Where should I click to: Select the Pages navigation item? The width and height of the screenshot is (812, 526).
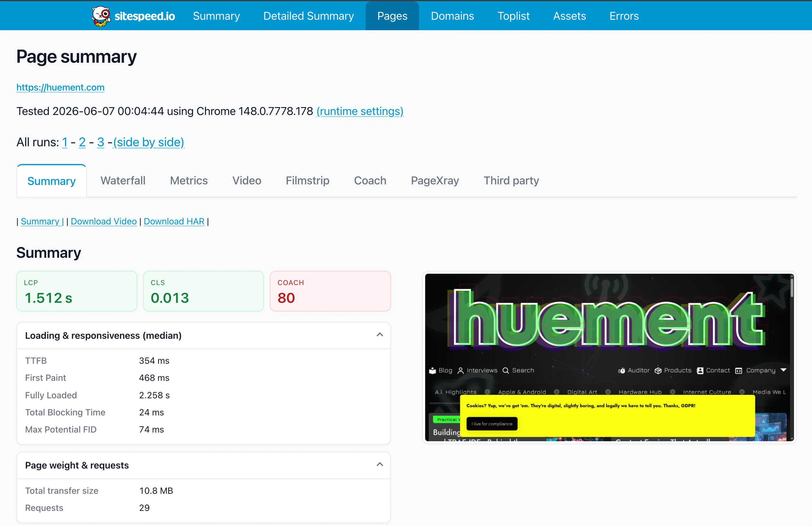[392, 16]
